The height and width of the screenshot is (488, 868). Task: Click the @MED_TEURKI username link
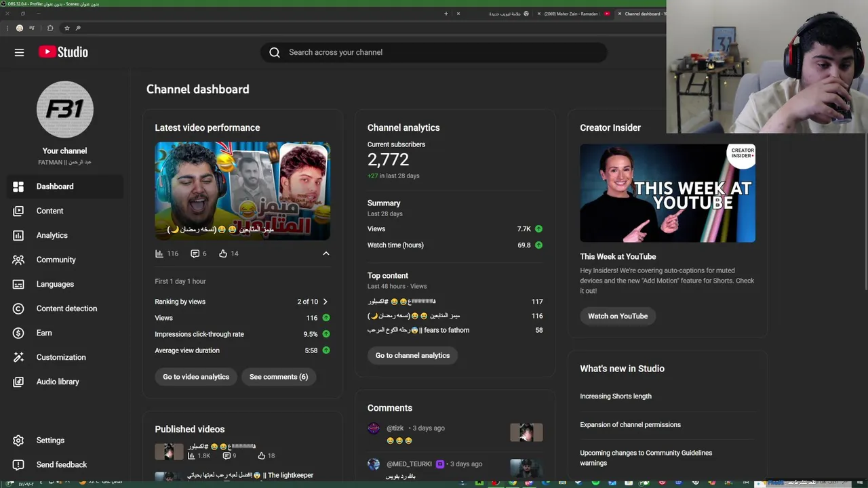pyautogui.click(x=409, y=464)
